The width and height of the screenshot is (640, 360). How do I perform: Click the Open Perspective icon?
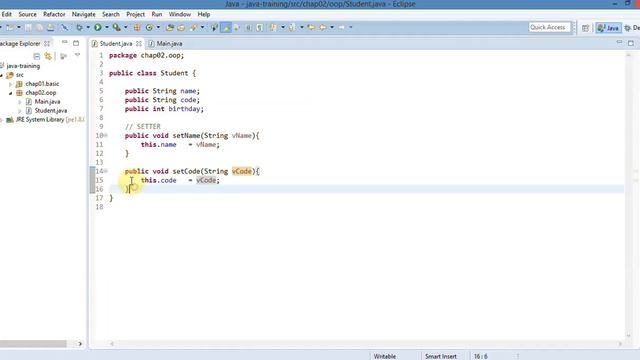[x=585, y=28]
